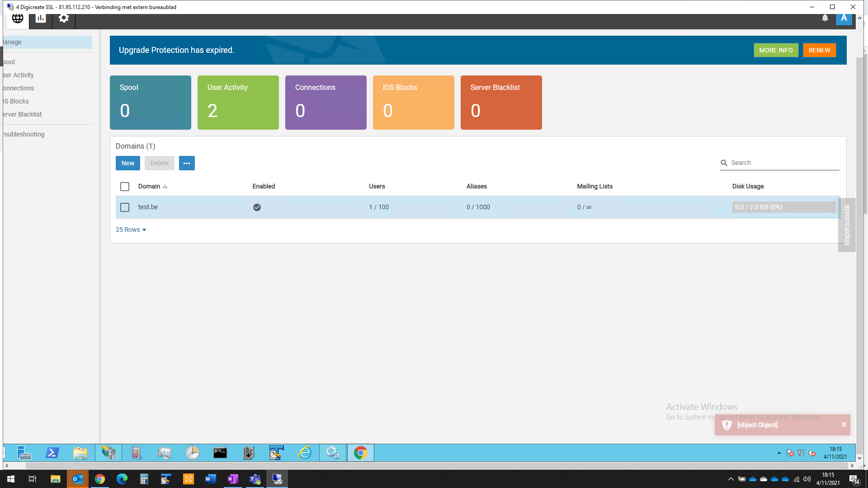This screenshot has width=868, height=488.
Task: Click the New domain button
Action: 128,163
